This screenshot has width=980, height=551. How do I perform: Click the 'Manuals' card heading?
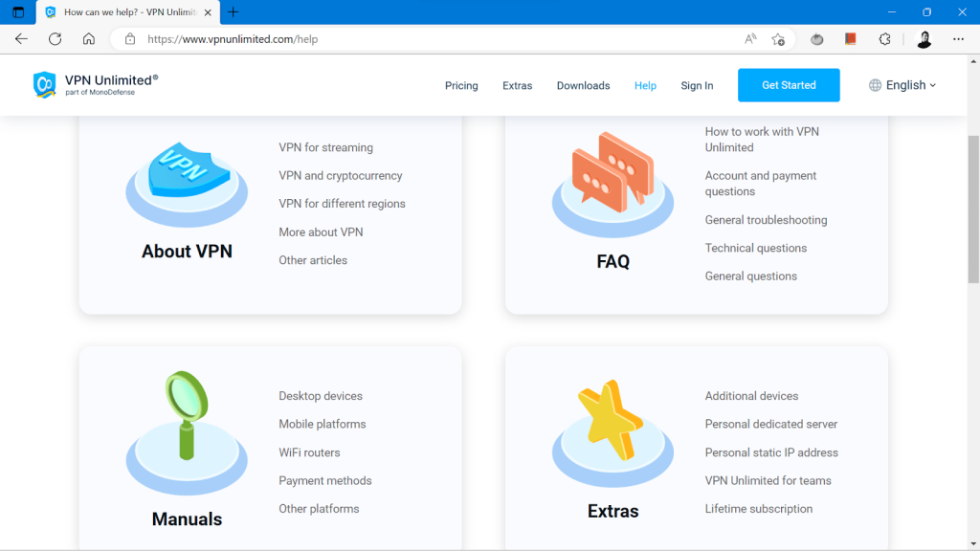click(x=187, y=519)
